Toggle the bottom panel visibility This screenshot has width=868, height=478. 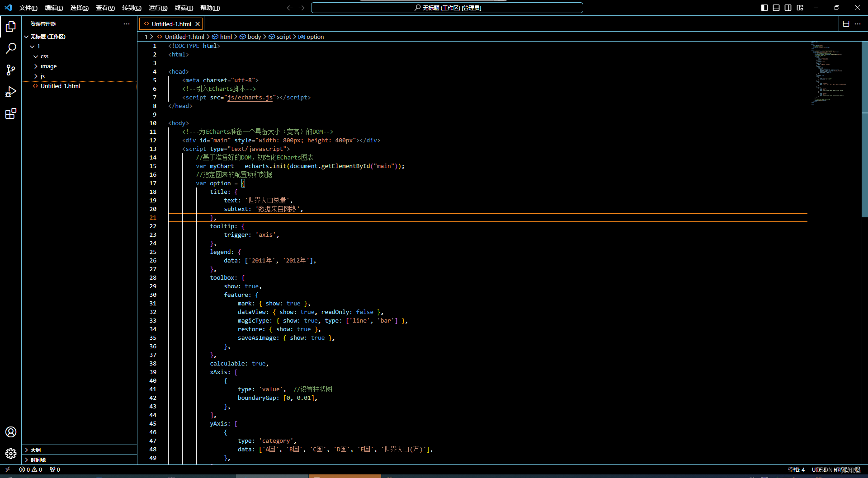pos(776,8)
